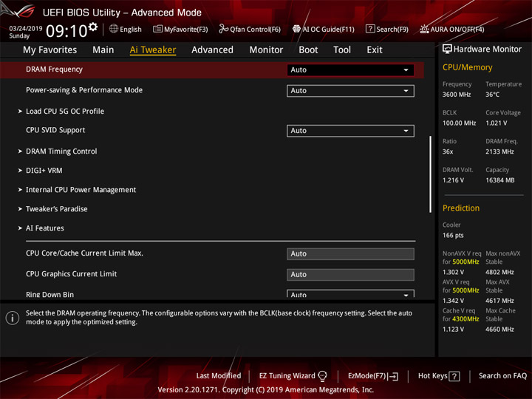This screenshot has height=399, width=532.
Task: Select DRAM Frequency row label
Action: pos(54,69)
